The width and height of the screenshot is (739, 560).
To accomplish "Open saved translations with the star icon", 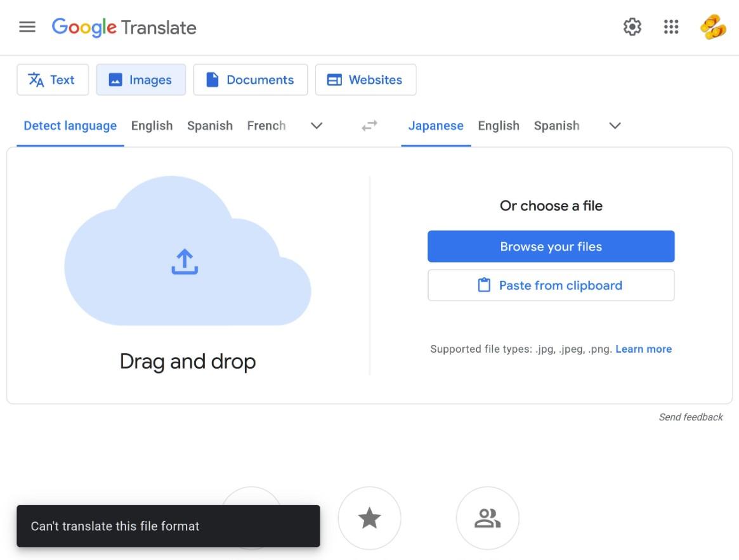I will (x=369, y=518).
